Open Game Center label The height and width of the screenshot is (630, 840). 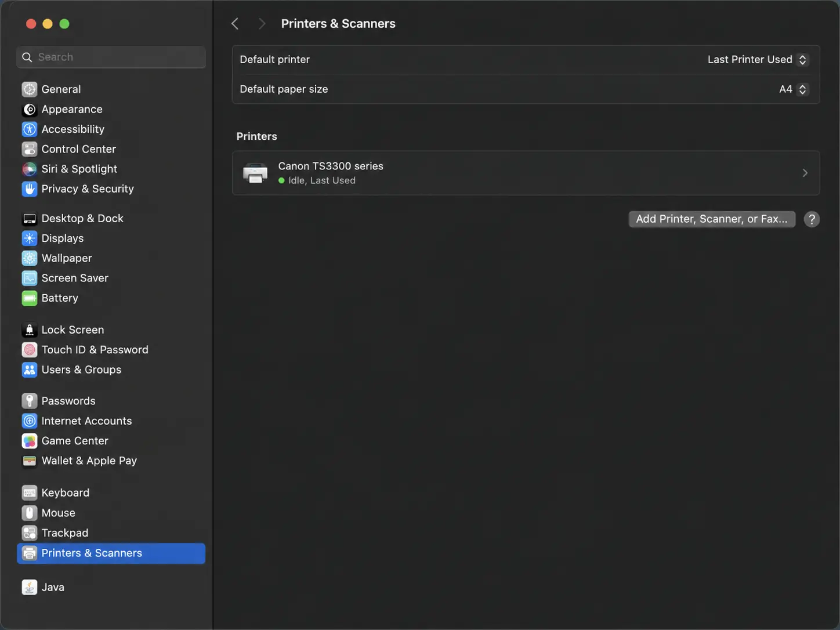(75, 441)
